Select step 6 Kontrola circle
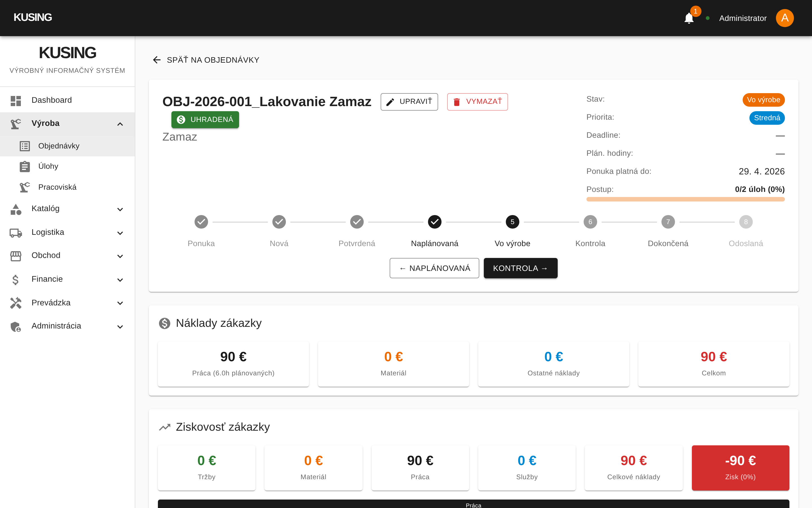Viewport: 812px width, 508px height. 590,222
